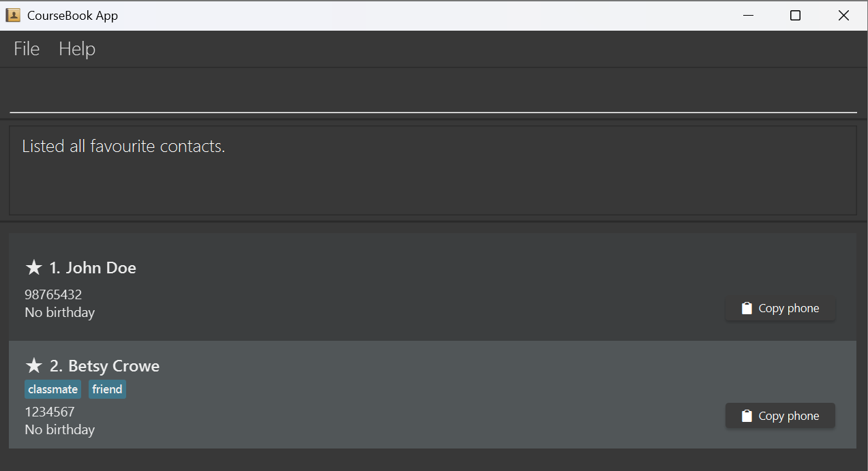
Task: Copy phone number for John Doe
Action: [x=780, y=308]
